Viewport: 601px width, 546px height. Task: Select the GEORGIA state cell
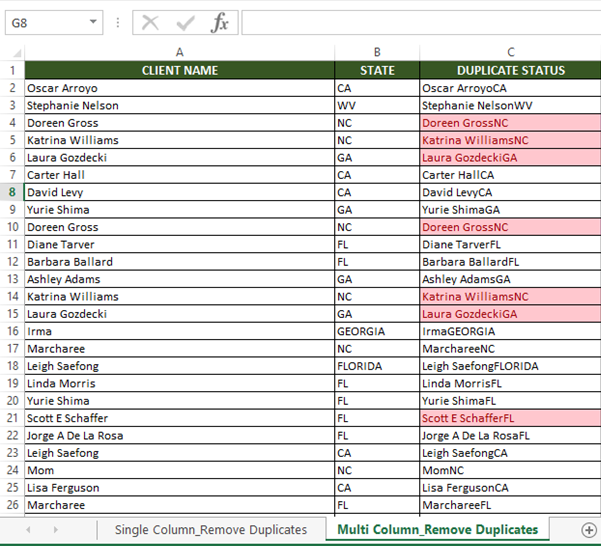point(377,331)
